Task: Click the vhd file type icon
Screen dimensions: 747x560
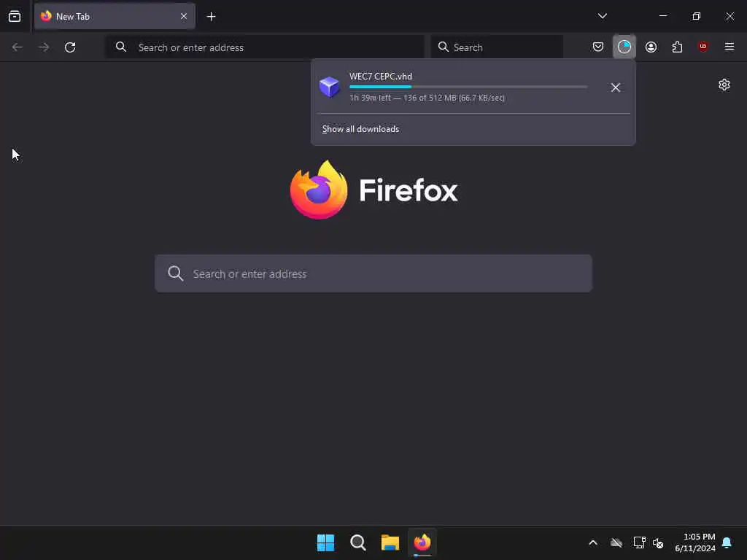Action: tap(329, 87)
